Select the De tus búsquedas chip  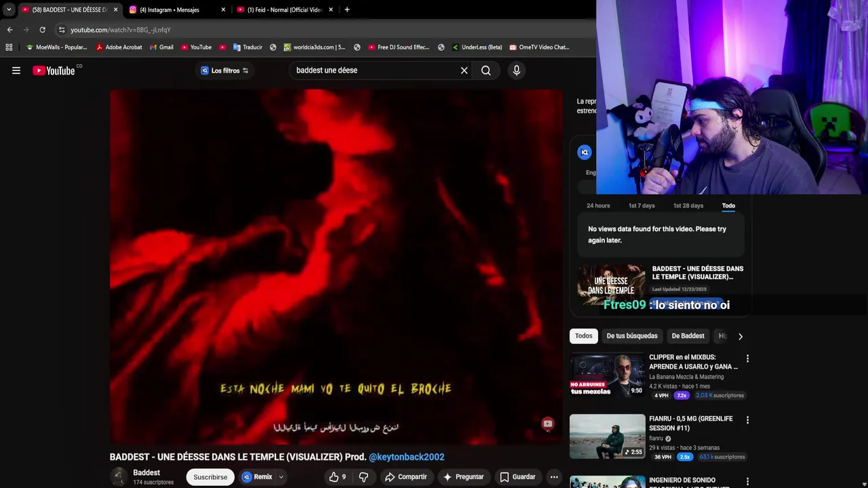[632, 336]
